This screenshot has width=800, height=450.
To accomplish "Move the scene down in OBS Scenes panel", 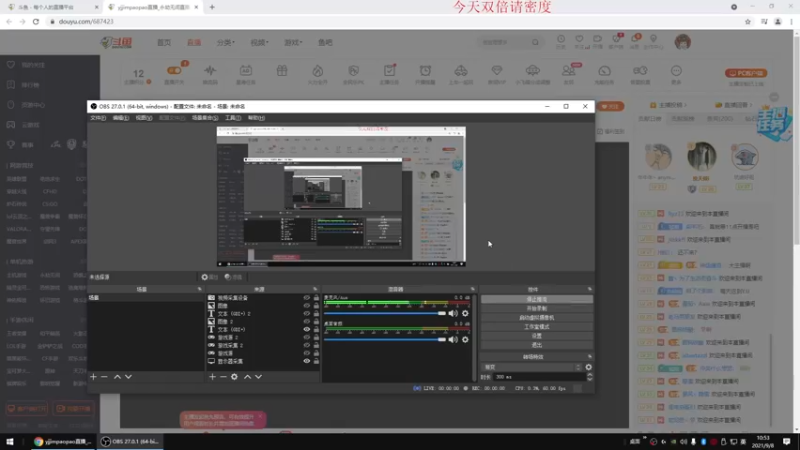I will (129, 377).
